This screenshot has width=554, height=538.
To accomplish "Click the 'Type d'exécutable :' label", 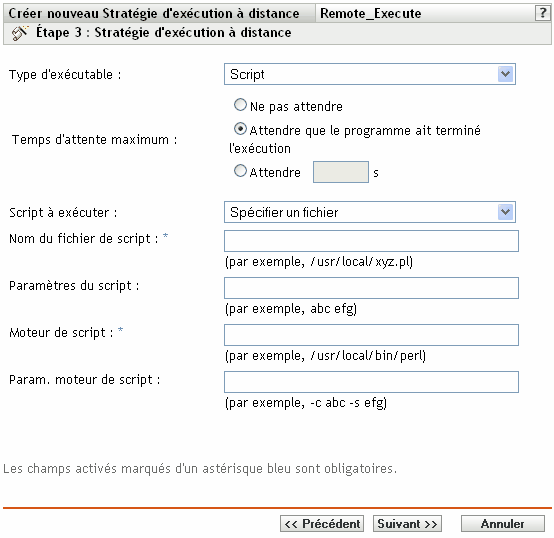I will [x=65, y=75].
